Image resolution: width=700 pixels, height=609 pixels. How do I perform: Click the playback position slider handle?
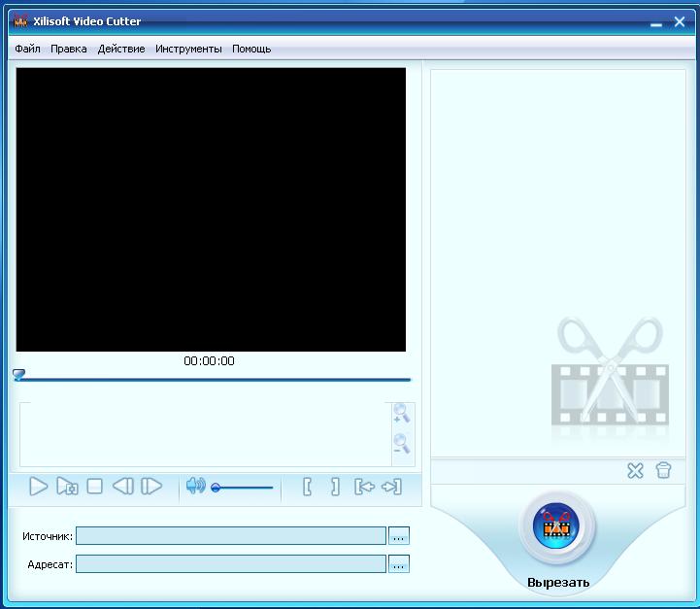[x=18, y=374]
